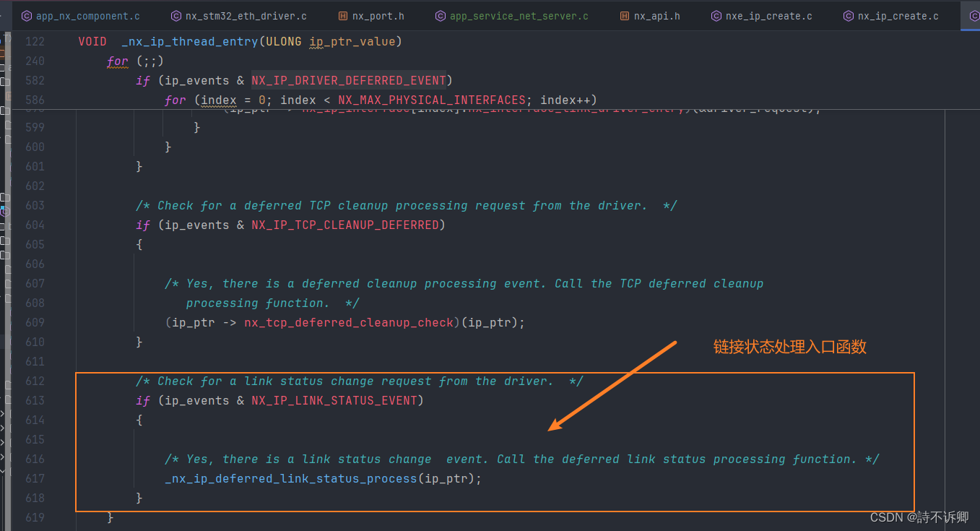Click _nx_ip_deferred_link_status_process function call
Image resolution: width=980 pixels, height=531 pixels.
point(291,478)
